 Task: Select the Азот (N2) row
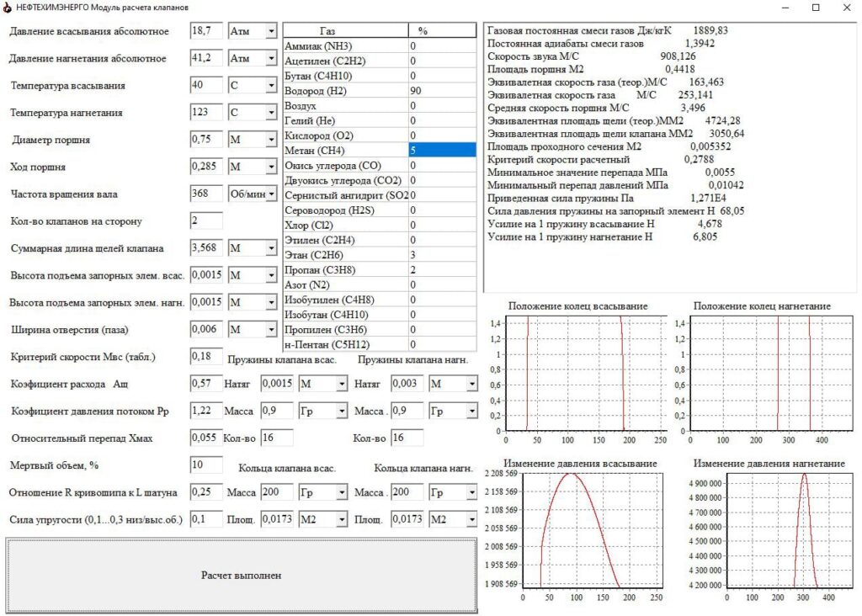pos(380,284)
